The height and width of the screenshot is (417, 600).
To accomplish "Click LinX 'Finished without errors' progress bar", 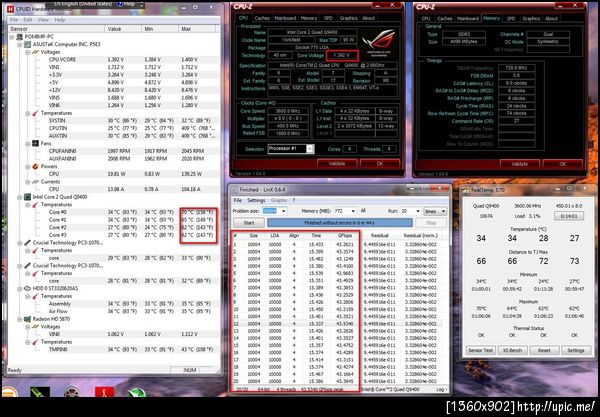I will (x=340, y=223).
